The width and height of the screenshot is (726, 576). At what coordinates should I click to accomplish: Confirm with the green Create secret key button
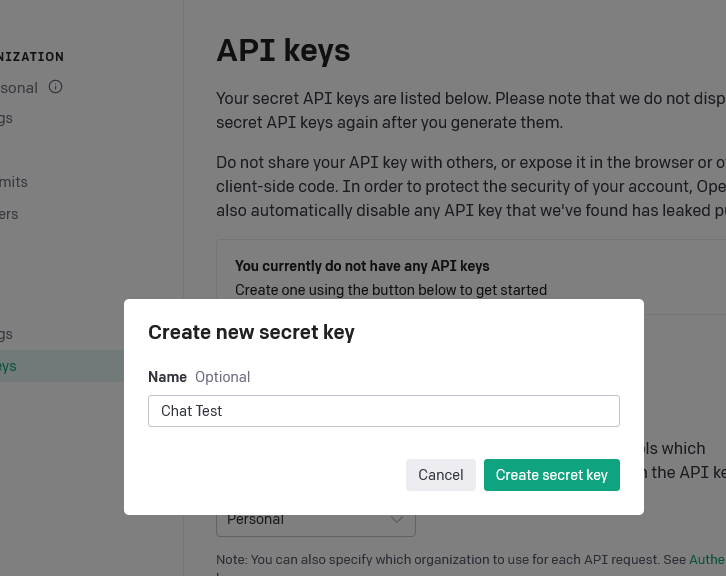coord(551,475)
